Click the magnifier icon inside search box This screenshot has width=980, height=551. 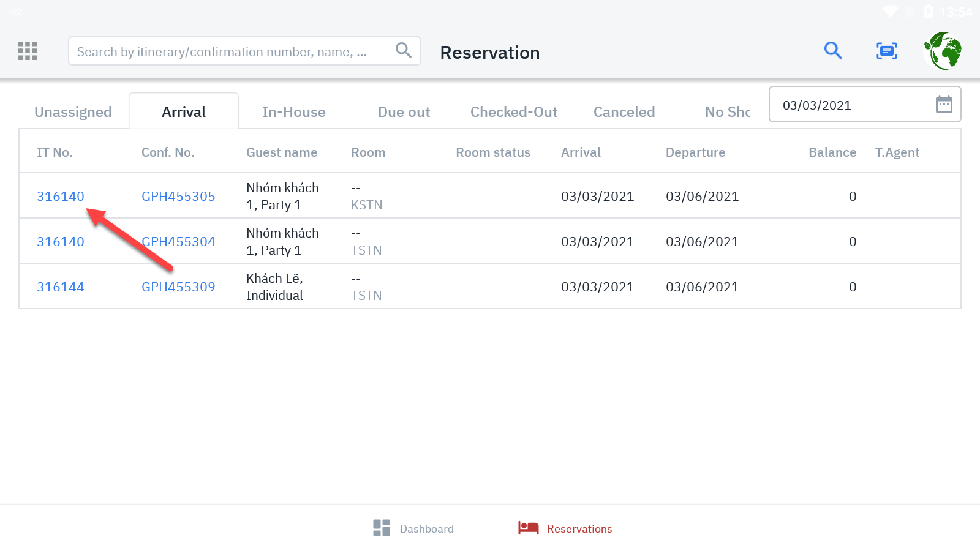(x=403, y=50)
